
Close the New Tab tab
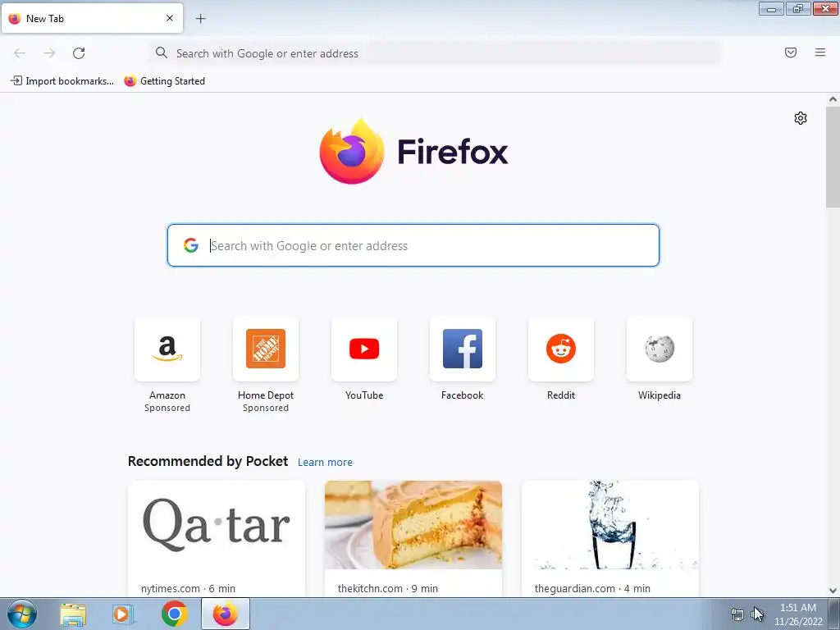[x=170, y=18]
